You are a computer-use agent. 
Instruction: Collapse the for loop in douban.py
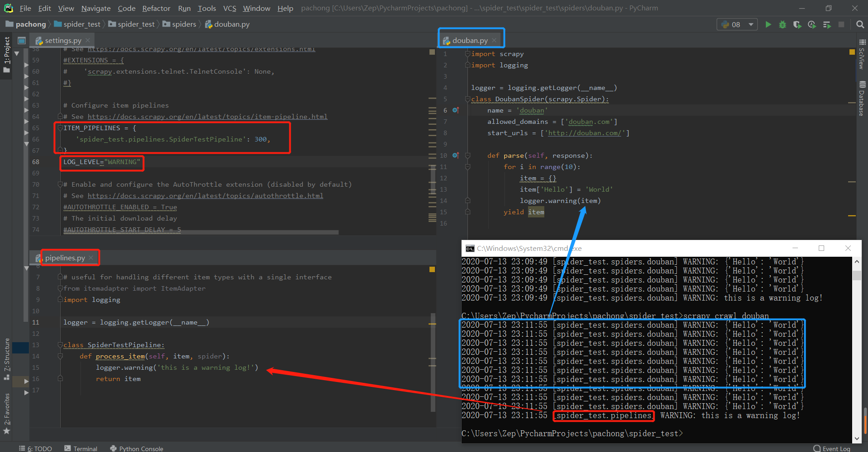pyautogui.click(x=468, y=167)
